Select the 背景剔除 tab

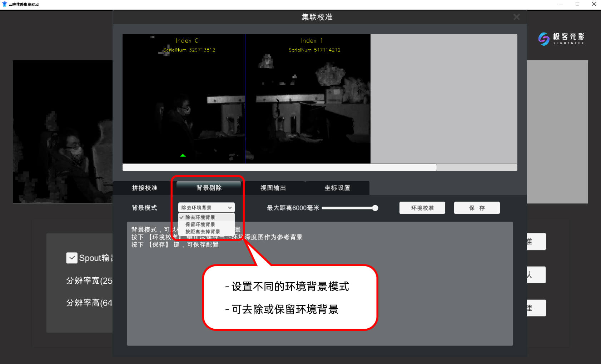coord(209,188)
